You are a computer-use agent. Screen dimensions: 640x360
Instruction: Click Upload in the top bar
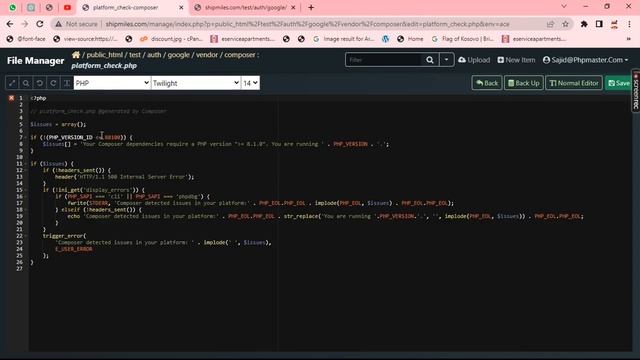[x=474, y=60]
